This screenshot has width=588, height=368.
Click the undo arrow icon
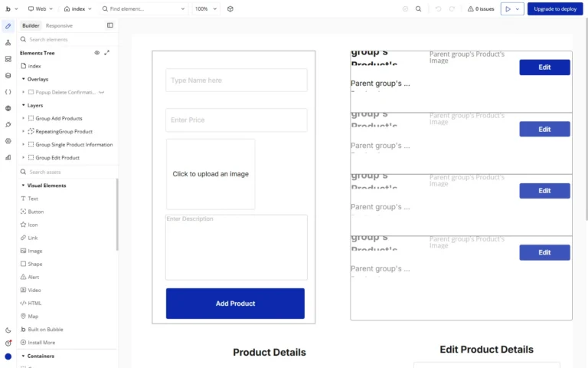tap(439, 8)
